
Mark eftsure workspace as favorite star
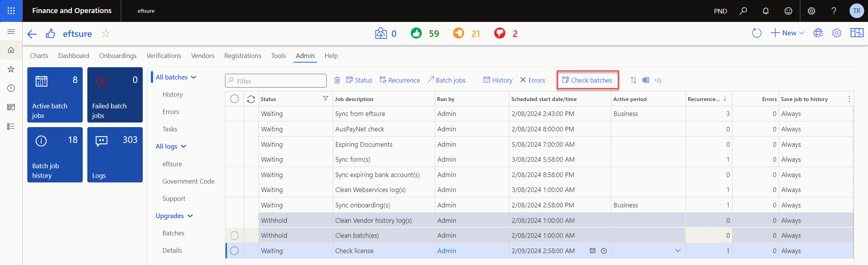tap(106, 33)
